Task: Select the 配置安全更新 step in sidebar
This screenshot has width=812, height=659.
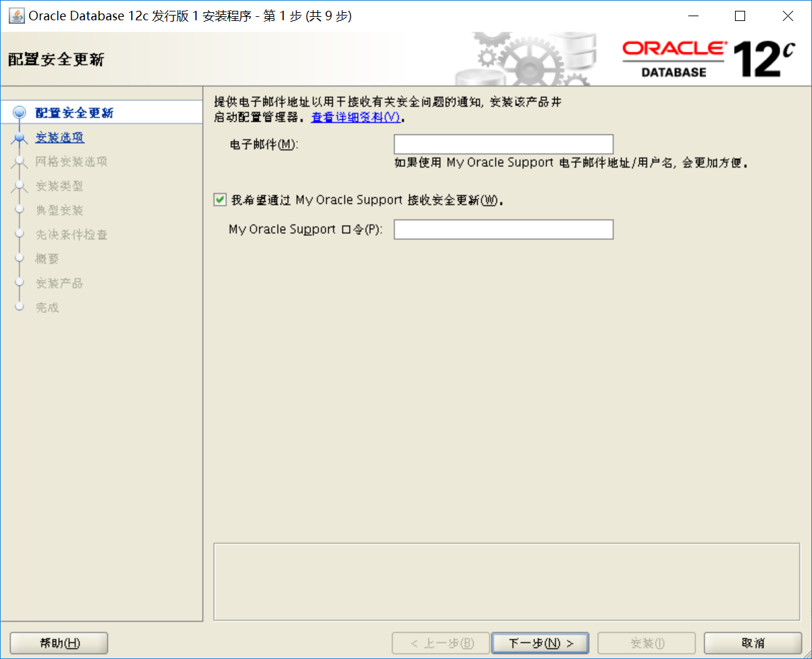Action: coord(74,113)
